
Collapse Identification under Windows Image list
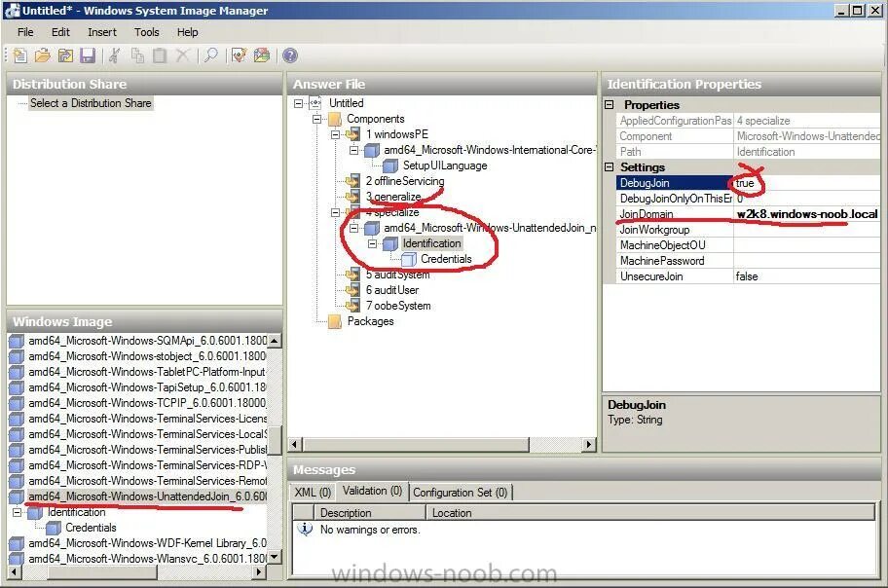[17, 512]
